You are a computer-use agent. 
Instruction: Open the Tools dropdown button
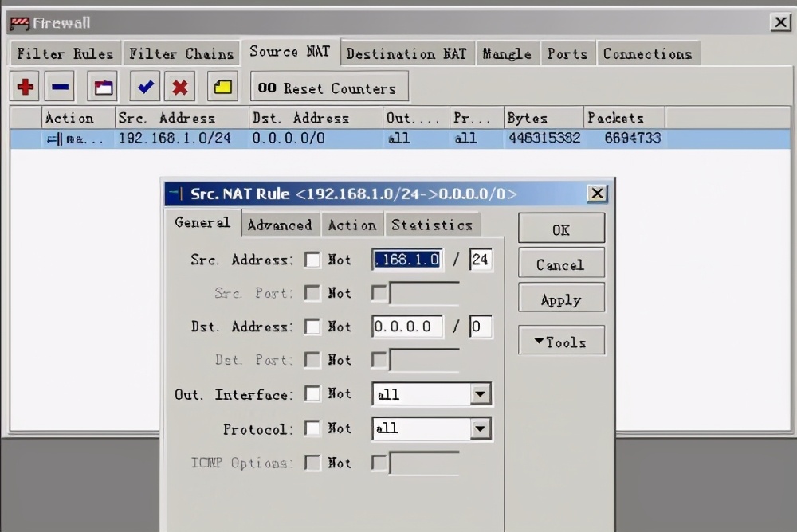tap(561, 342)
